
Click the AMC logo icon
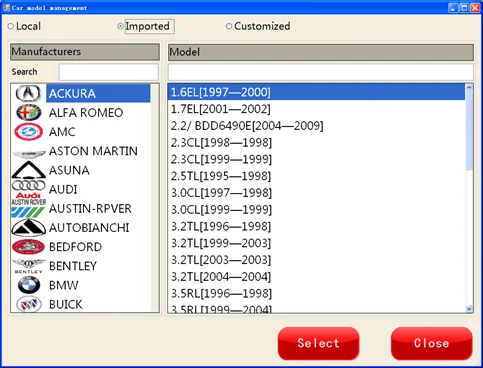point(29,132)
